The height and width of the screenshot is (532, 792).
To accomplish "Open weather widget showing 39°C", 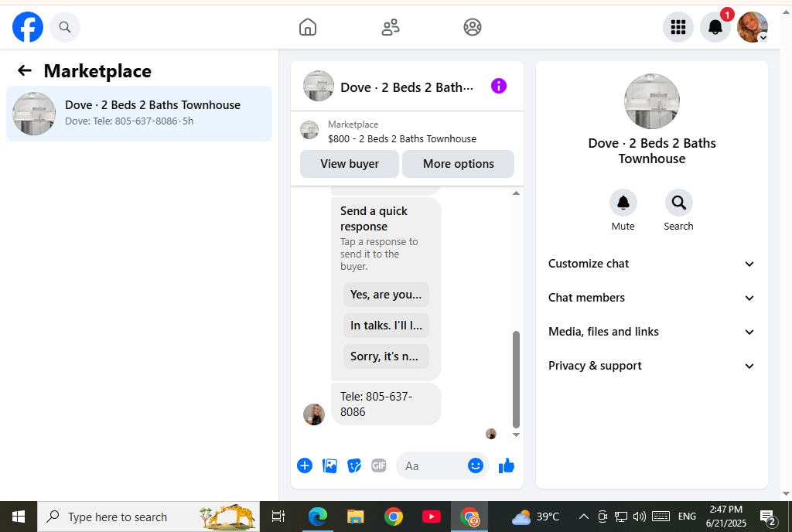I will click(x=535, y=517).
